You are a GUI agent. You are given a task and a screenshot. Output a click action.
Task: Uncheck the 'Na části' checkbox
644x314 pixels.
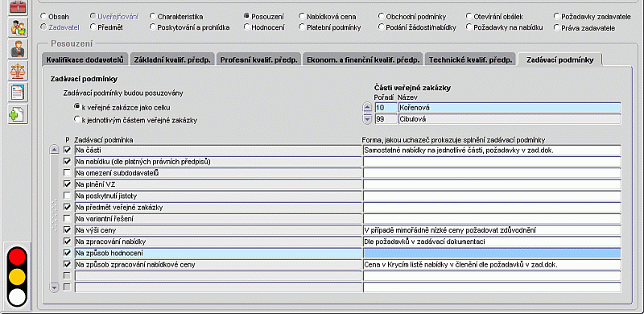click(68, 150)
